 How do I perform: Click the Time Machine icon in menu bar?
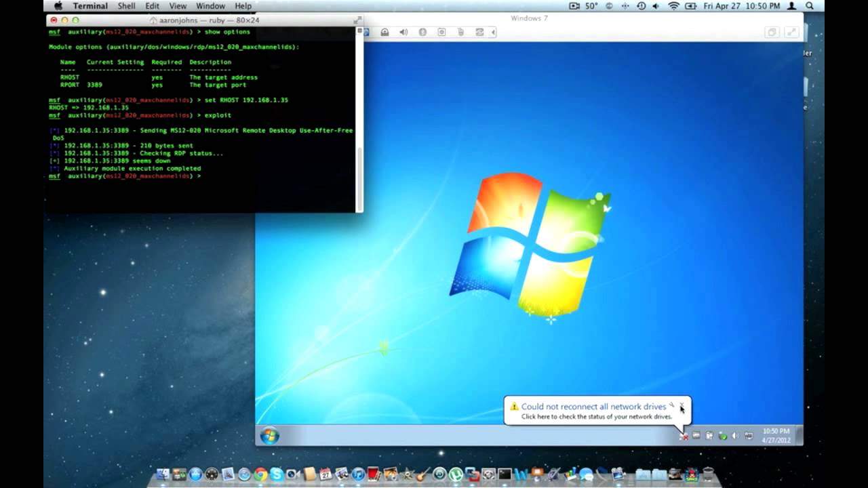pos(641,5)
